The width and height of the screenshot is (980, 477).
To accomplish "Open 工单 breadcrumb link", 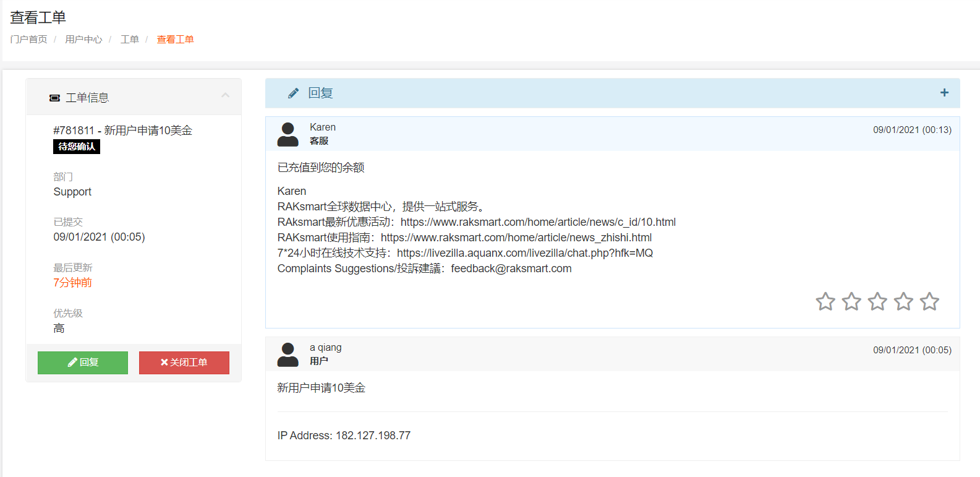I will point(129,40).
